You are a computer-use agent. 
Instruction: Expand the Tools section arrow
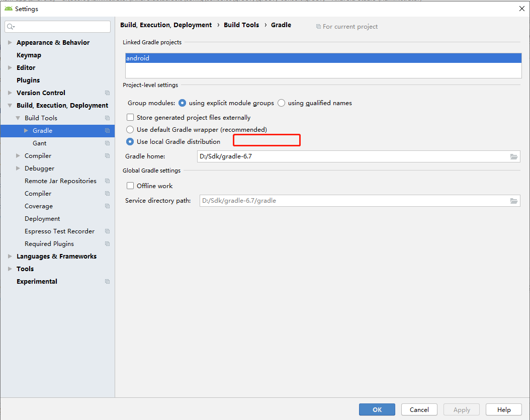(x=10, y=269)
